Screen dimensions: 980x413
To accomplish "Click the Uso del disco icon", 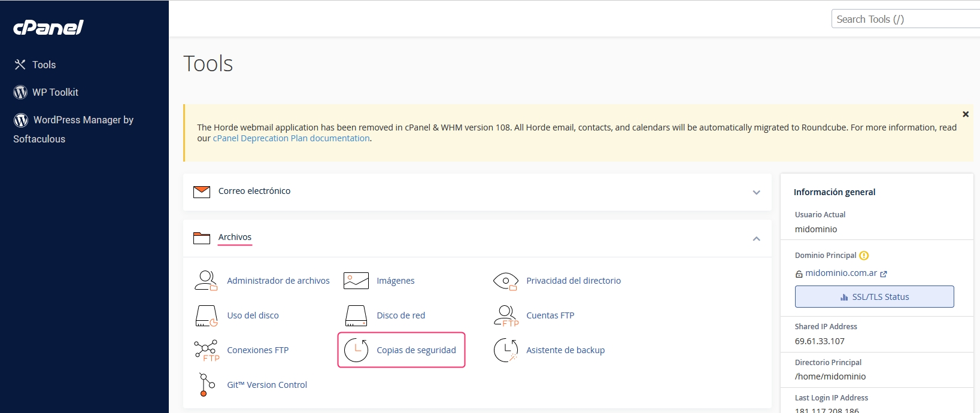I will (x=206, y=315).
